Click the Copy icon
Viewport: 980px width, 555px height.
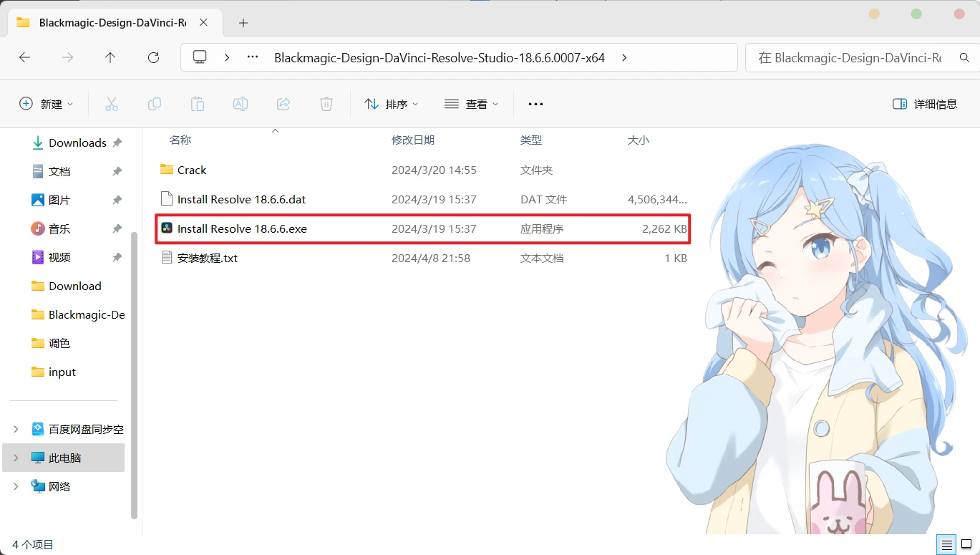click(x=155, y=104)
